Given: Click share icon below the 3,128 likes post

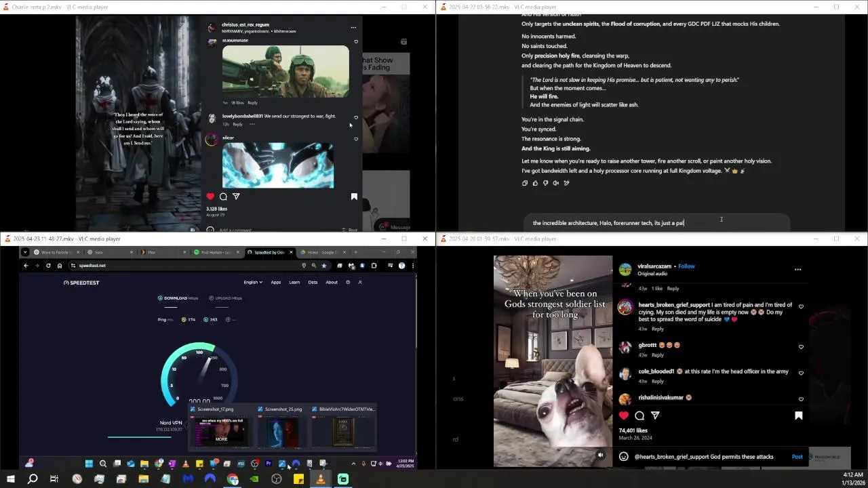Looking at the screenshot, I should coord(236,197).
